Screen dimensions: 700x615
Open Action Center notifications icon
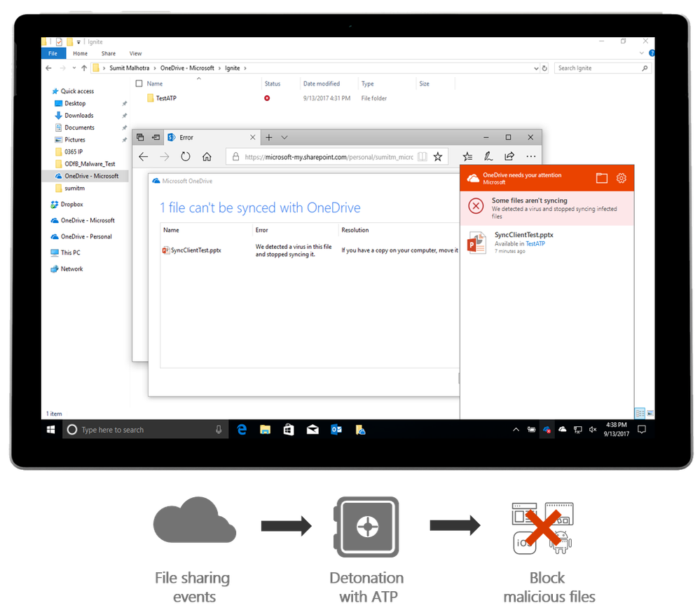pos(642,430)
